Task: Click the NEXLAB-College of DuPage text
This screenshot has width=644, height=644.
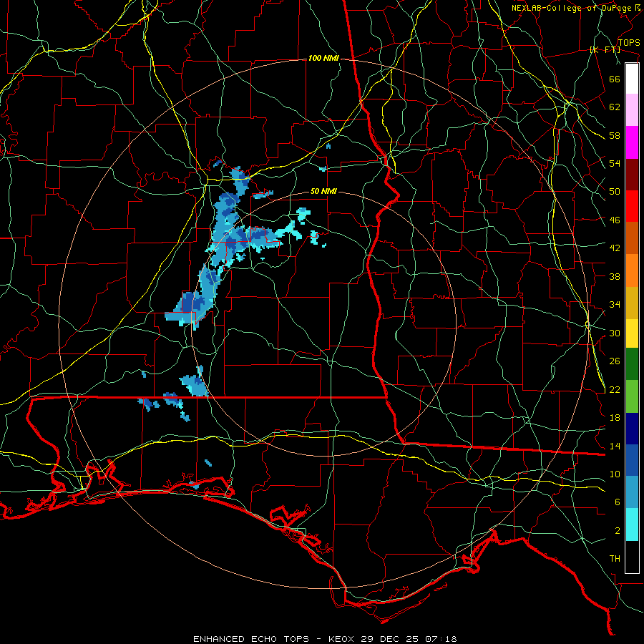Action: [571, 8]
